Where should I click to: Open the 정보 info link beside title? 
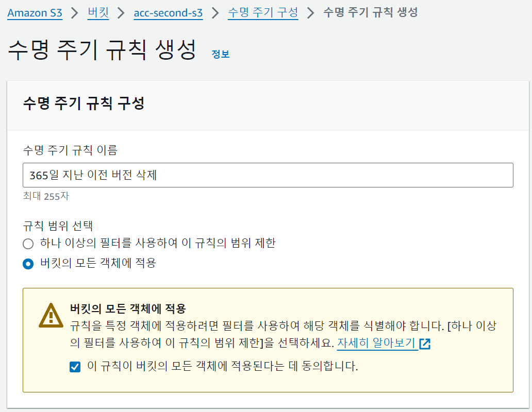(x=221, y=54)
